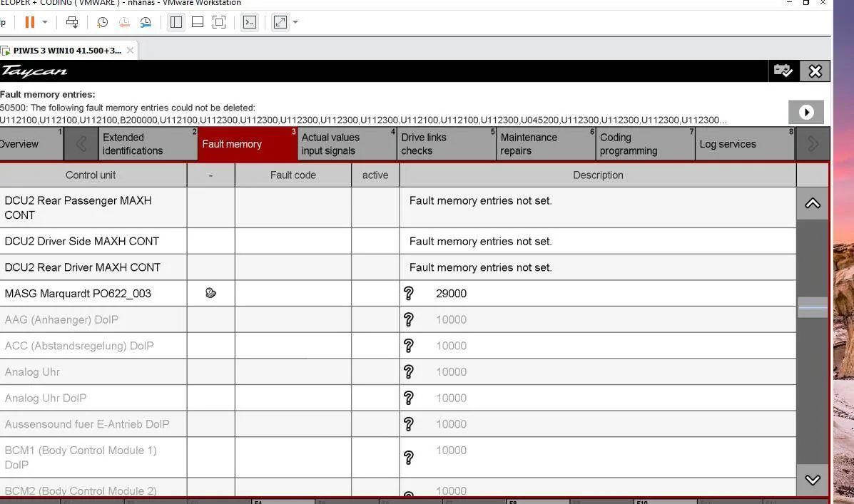
Task: Open the snapshot manager
Action: [x=146, y=22]
